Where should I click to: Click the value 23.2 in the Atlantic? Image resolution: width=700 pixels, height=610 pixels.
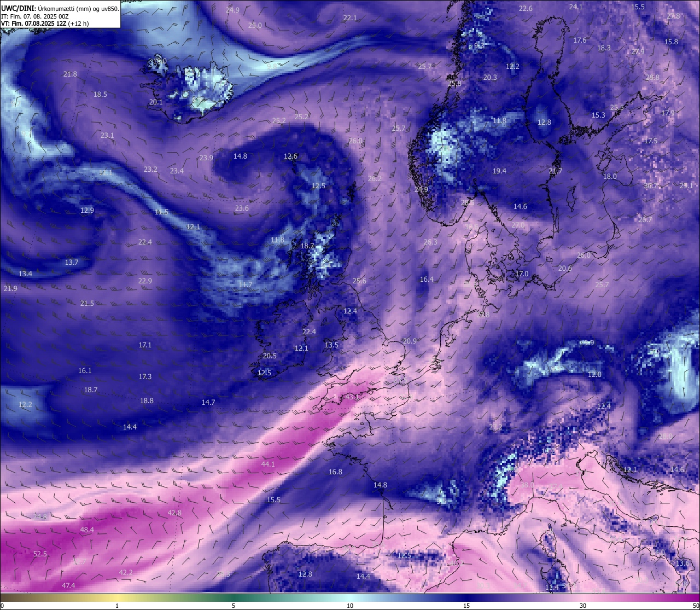click(150, 170)
